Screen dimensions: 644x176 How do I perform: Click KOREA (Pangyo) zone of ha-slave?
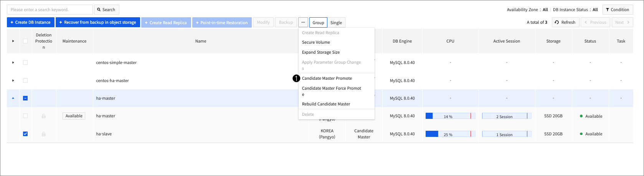coord(327,134)
